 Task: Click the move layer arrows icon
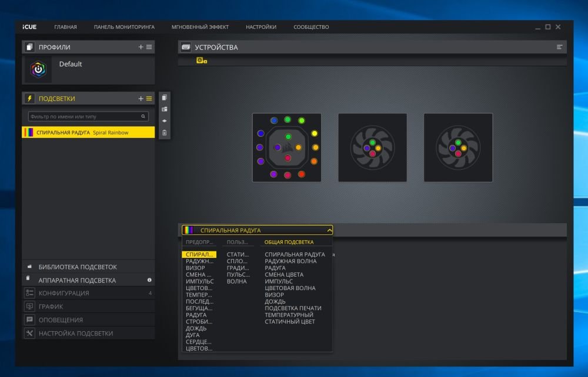pos(164,121)
